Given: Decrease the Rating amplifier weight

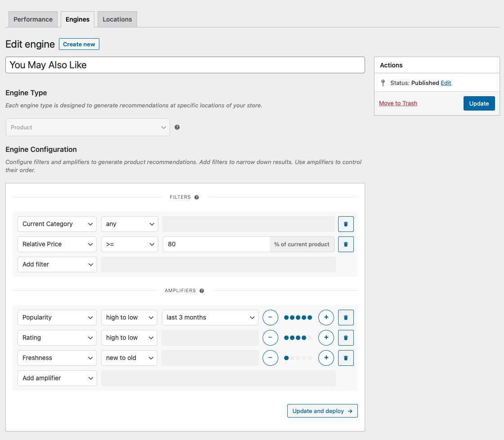Looking at the screenshot, I should (x=270, y=338).
